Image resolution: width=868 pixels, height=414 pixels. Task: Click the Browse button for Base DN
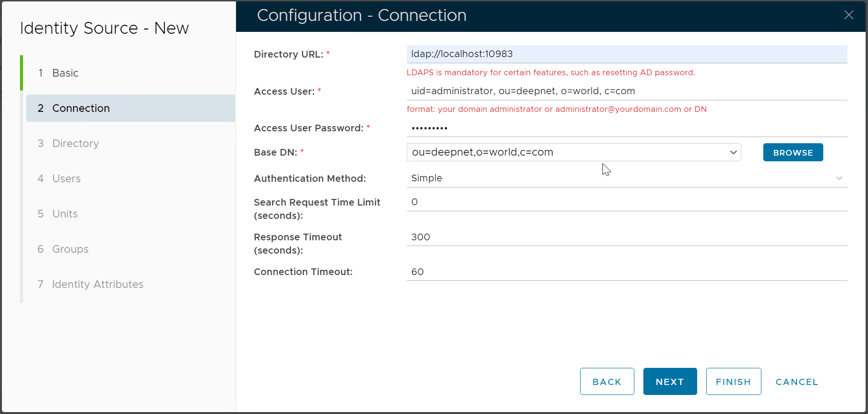point(793,152)
